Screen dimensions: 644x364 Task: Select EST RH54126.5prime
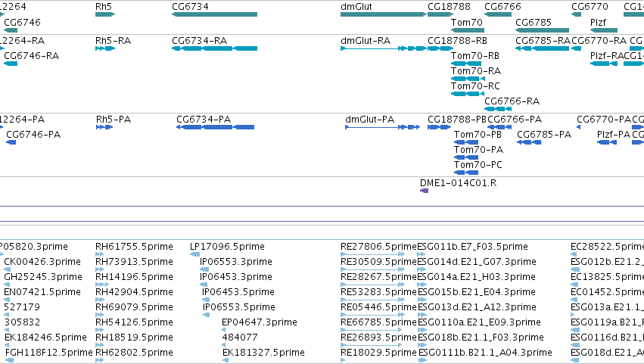[99, 330]
